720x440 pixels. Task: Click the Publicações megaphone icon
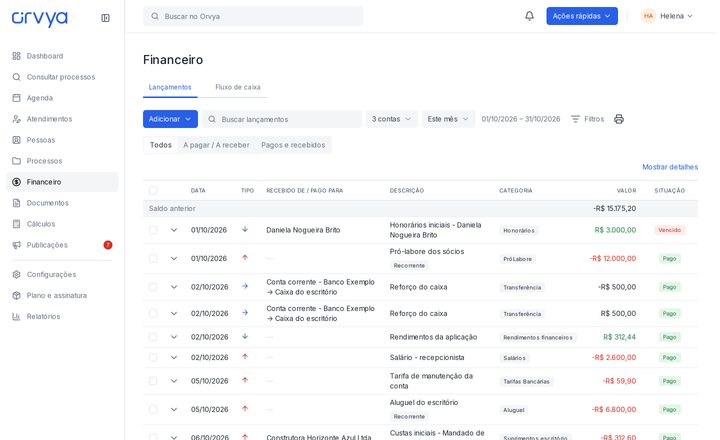click(17, 245)
